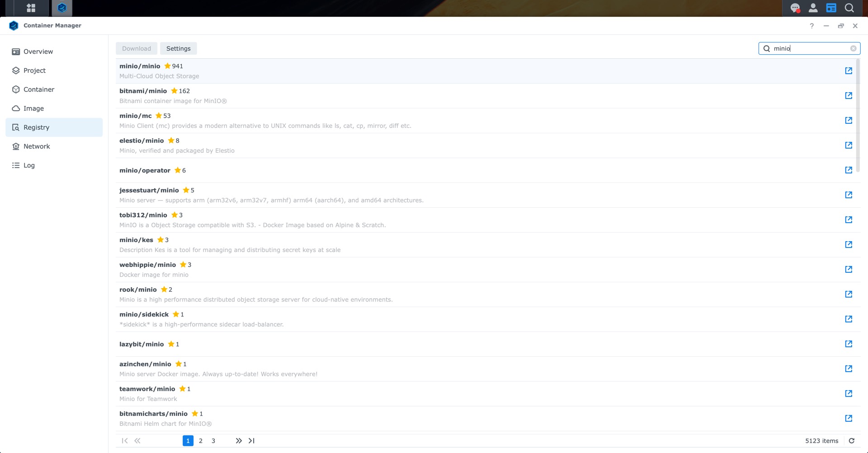This screenshot has height=453, width=868.
Task: Open external link for tobi312/minio image
Action: pyautogui.click(x=849, y=220)
